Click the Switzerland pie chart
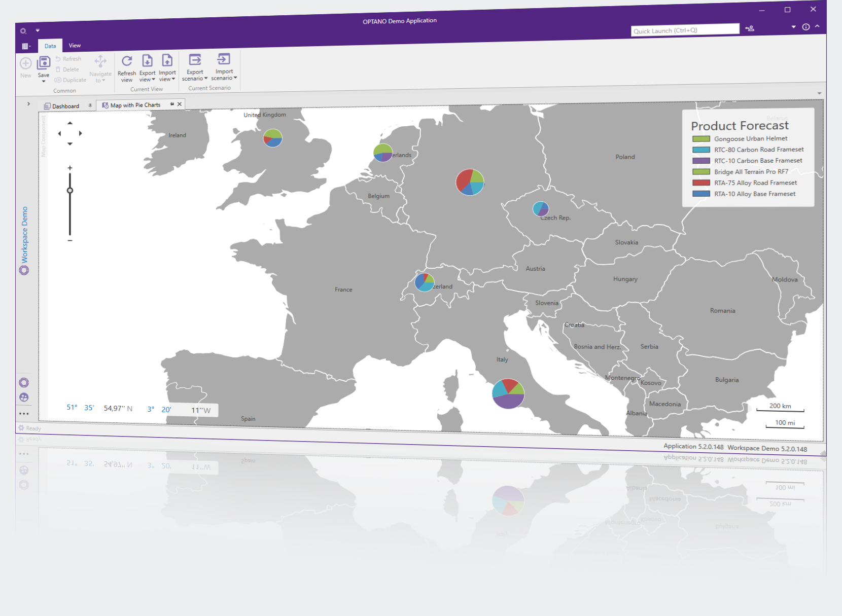Viewport: 842px width, 616px height. pos(425,282)
